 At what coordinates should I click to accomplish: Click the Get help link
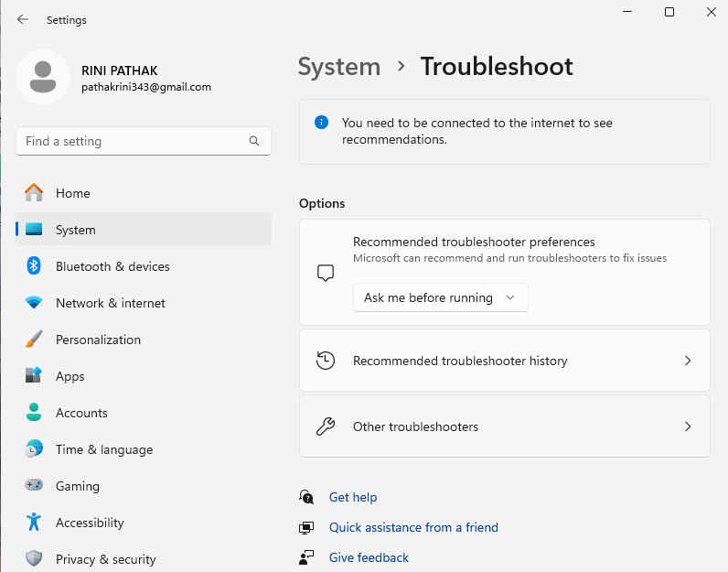point(353,497)
